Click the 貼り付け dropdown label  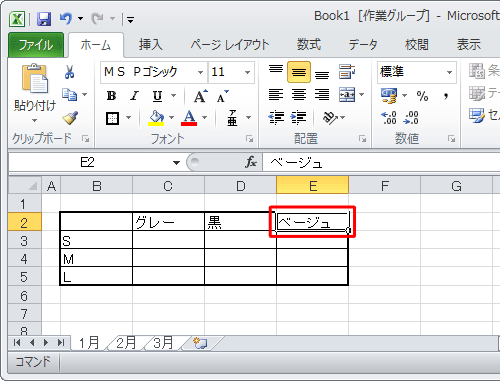[x=35, y=111]
